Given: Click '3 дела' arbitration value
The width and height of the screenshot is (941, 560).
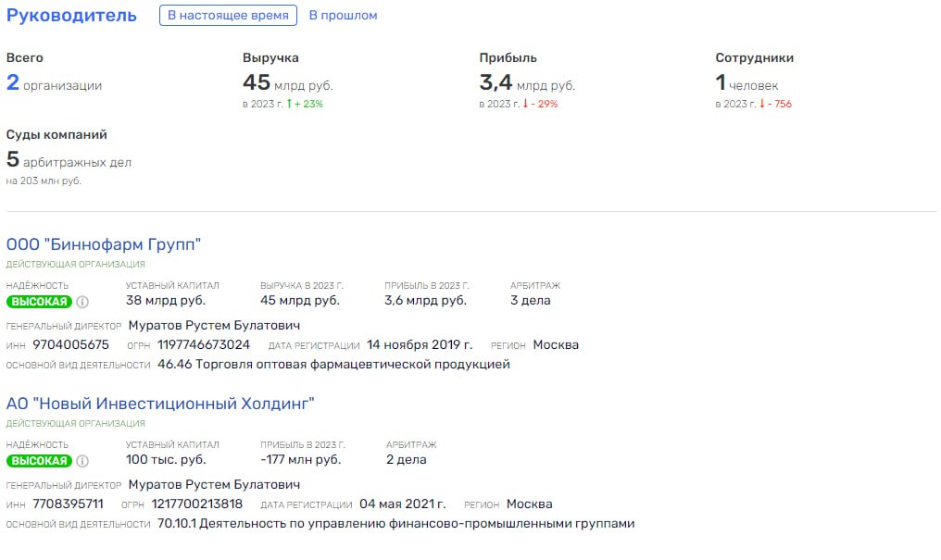Looking at the screenshot, I should pos(531,301).
